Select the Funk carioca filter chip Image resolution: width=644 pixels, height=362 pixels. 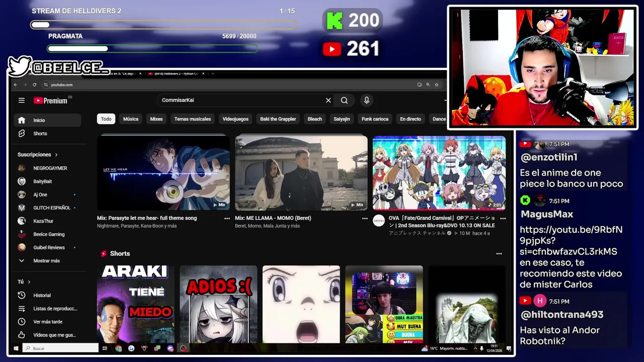(375, 119)
